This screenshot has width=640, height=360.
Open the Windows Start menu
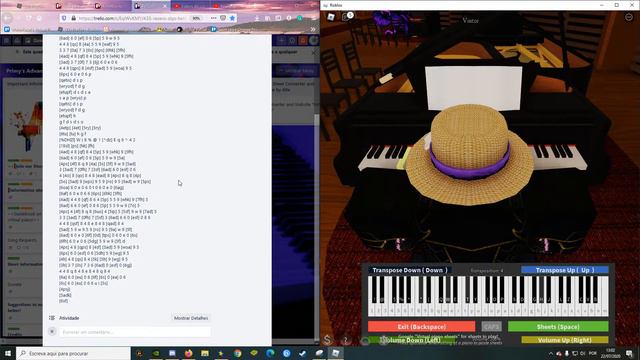8,353
